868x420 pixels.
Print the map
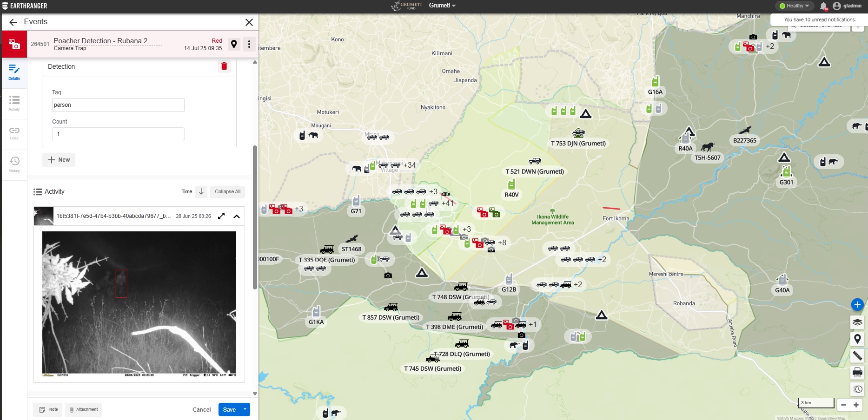click(857, 372)
